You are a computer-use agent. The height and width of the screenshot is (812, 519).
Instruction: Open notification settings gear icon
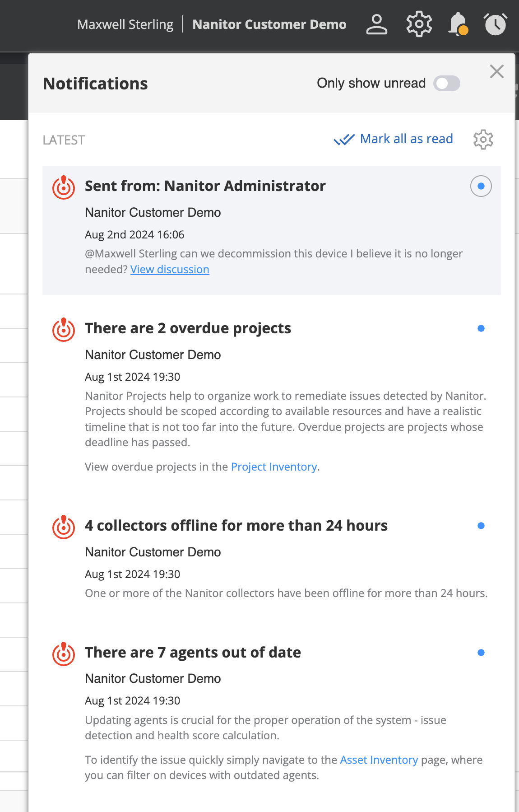(x=483, y=140)
